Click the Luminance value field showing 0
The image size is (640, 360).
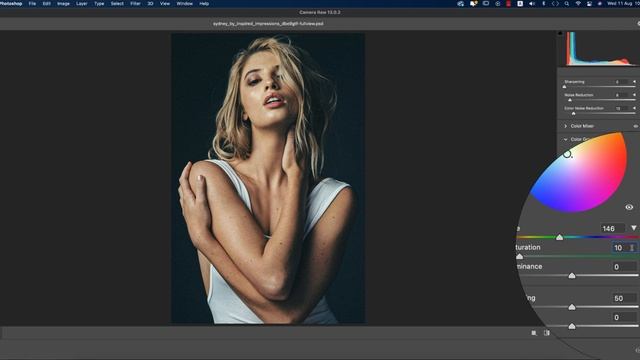click(624, 267)
